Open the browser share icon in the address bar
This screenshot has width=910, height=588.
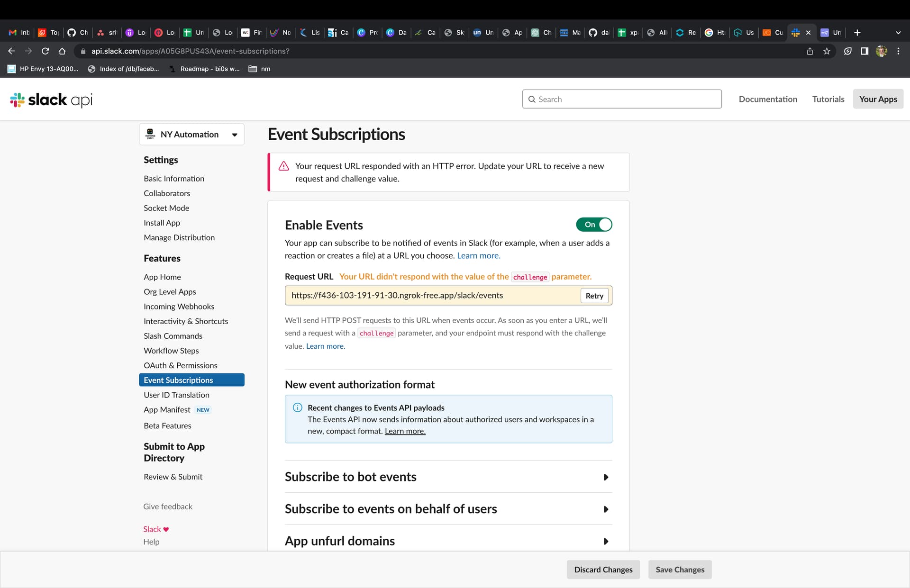coord(810,51)
